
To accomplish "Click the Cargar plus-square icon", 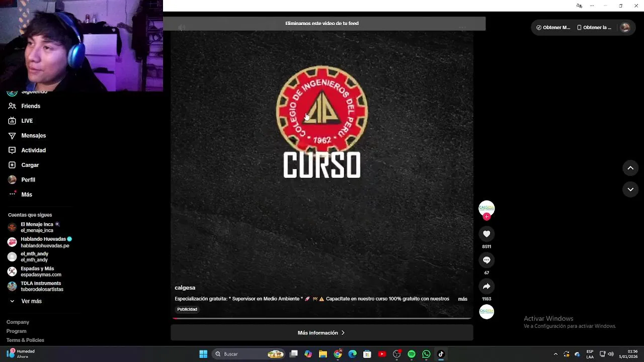I will pyautogui.click(x=12, y=165).
